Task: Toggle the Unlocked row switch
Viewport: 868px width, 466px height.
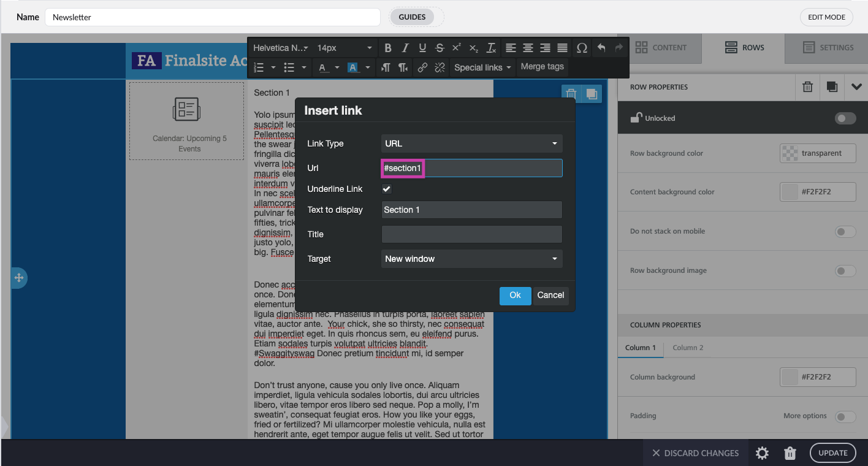Action: [x=845, y=118]
